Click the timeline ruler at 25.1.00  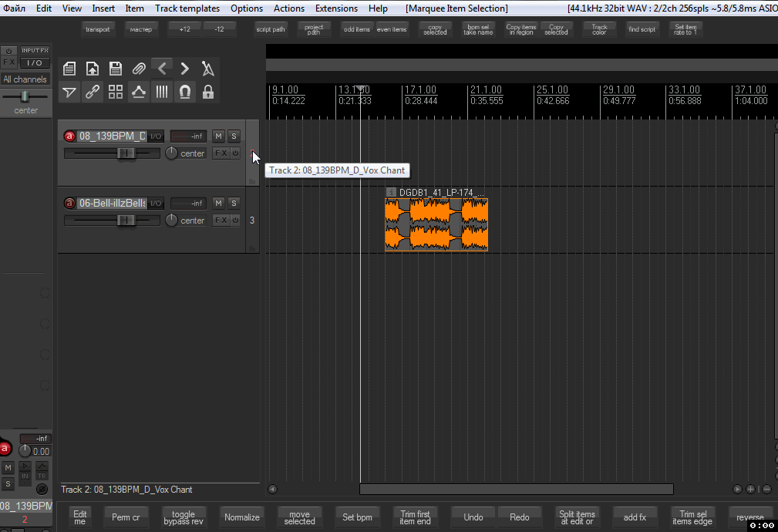(x=552, y=90)
